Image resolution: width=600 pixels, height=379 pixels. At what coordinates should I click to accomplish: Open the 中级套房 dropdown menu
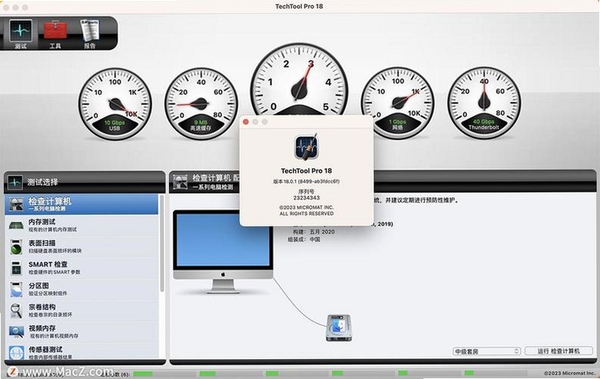[486, 351]
